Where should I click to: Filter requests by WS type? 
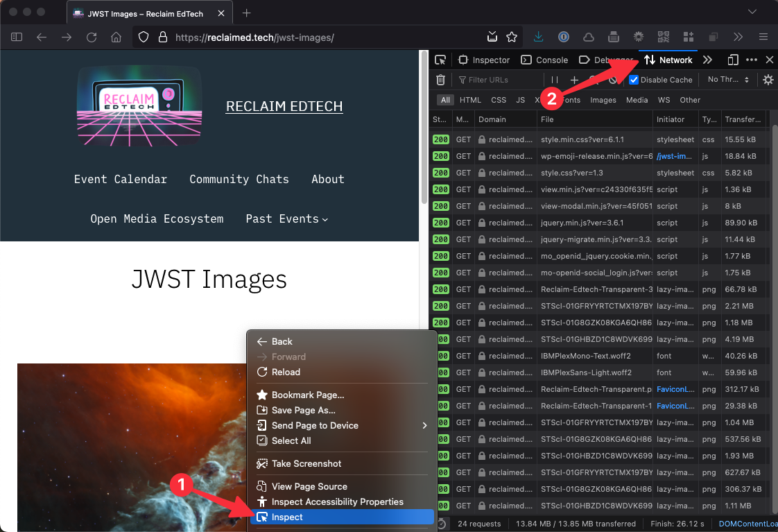click(x=664, y=100)
